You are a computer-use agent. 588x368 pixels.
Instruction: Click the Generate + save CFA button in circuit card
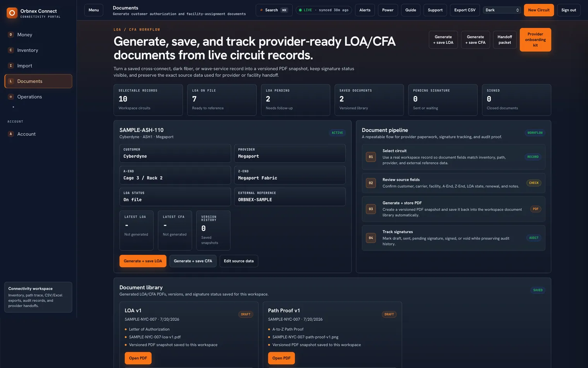pyautogui.click(x=193, y=261)
